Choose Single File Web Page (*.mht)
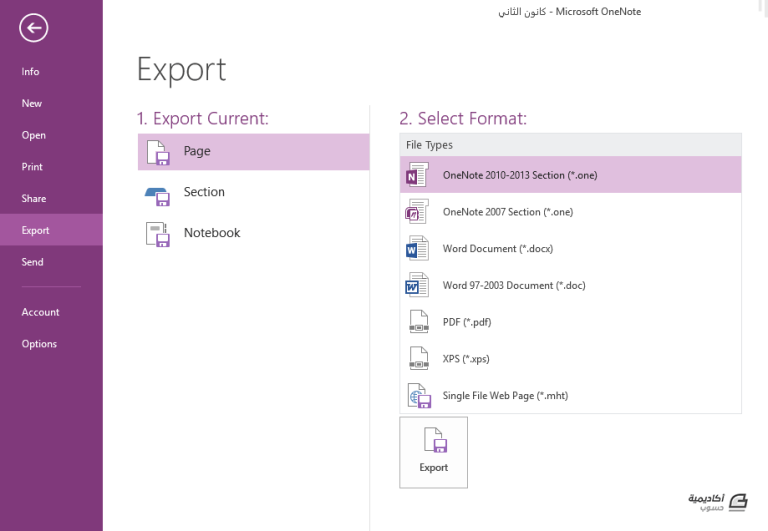 click(x=571, y=395)
